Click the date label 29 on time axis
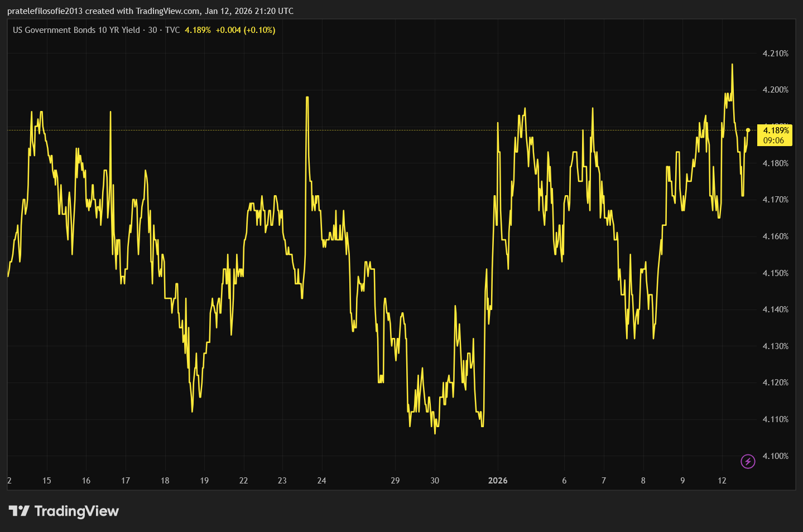 pyautogui.click(x=395, y=481)
